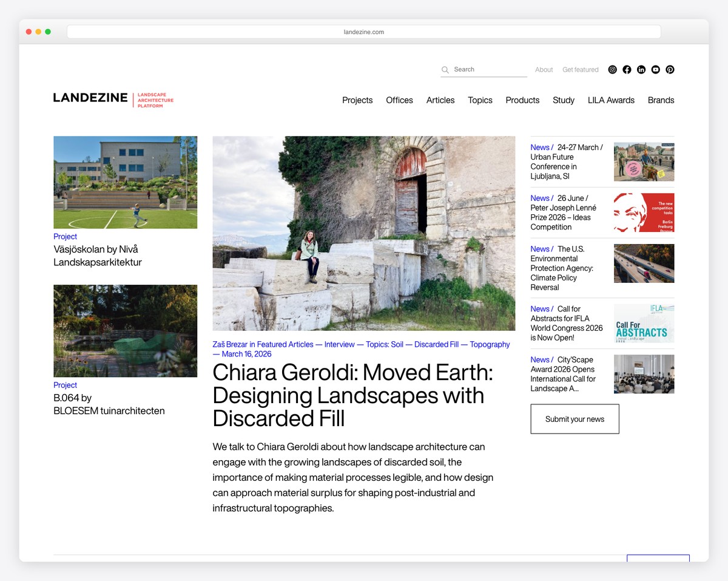Click the magnifying glass search icon
This screenshot has height=581, width=728.
tap(445, 69)
